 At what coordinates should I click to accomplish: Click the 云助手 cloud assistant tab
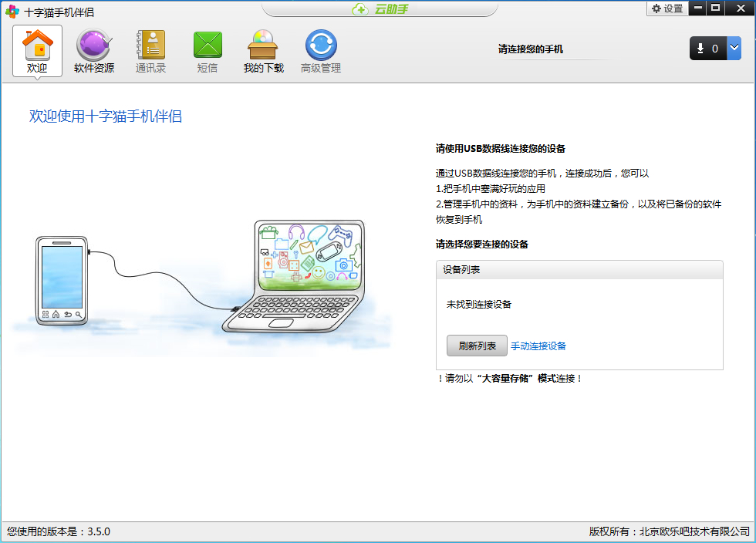(x=380, y=8)
